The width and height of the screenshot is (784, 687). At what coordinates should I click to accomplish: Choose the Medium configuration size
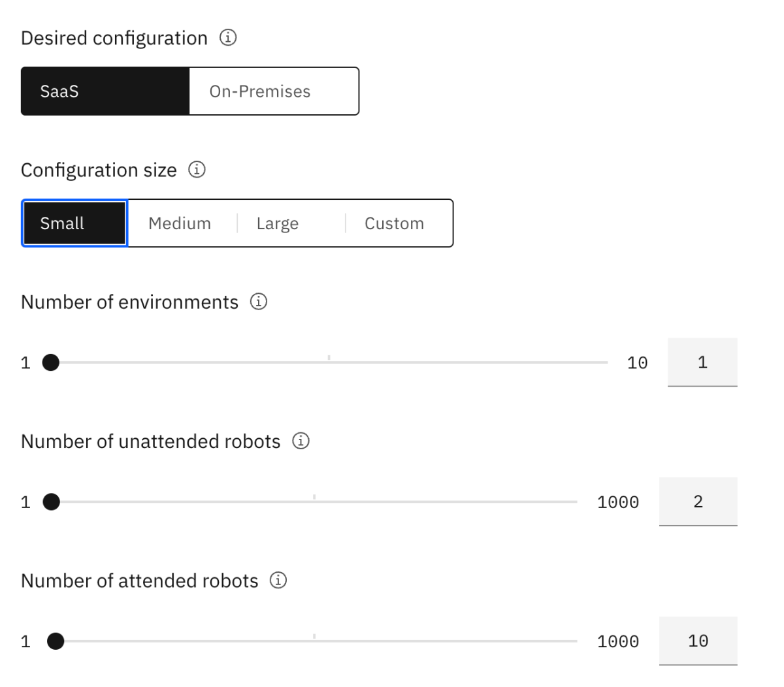click(180, 223)
